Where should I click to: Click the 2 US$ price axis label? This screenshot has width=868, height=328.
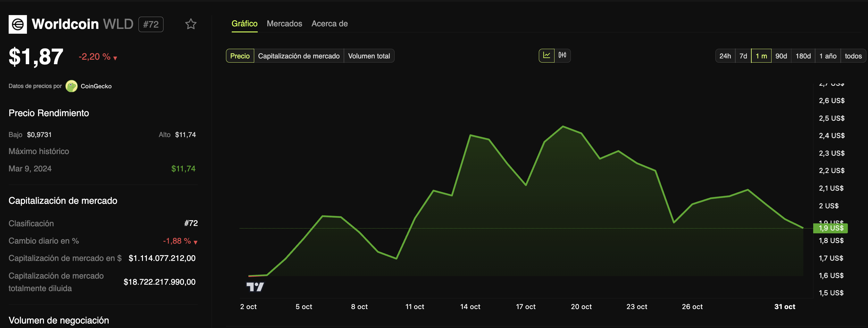pos(829,206)
